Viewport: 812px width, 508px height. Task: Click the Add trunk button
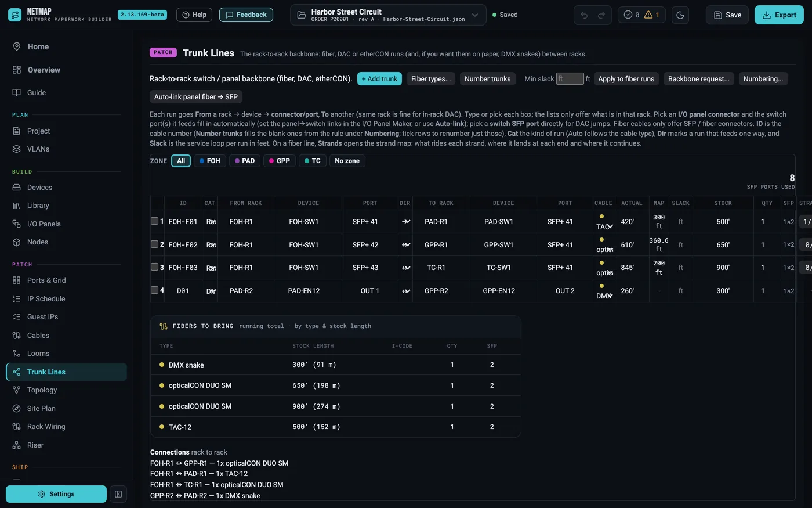(x=380, y=79)
